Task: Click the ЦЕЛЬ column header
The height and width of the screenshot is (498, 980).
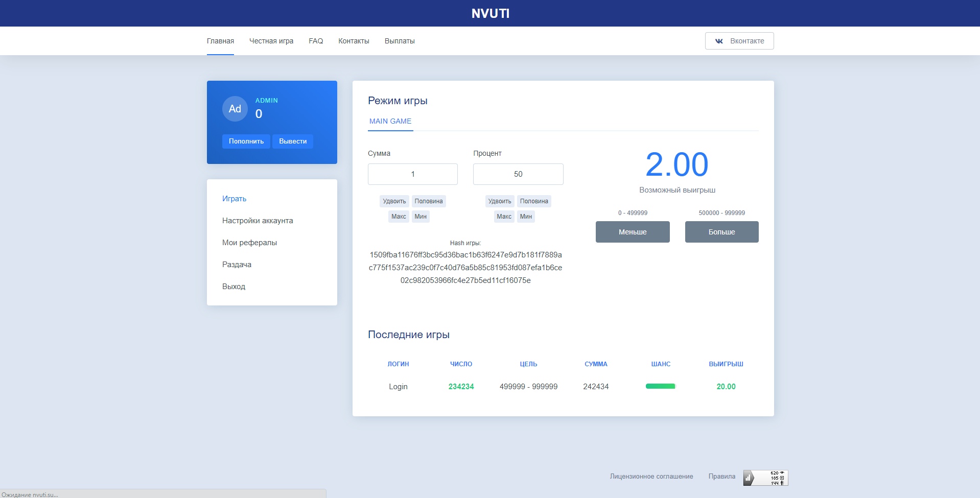Action: point(528,364)
